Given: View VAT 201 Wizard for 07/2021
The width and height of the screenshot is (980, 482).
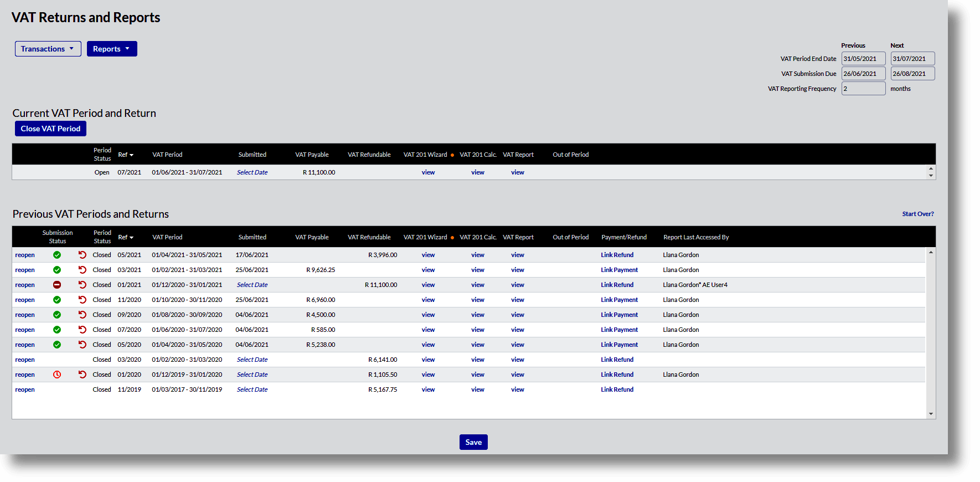Looking at the screenshot, I should pyautogui.click(x=429, y=172).
